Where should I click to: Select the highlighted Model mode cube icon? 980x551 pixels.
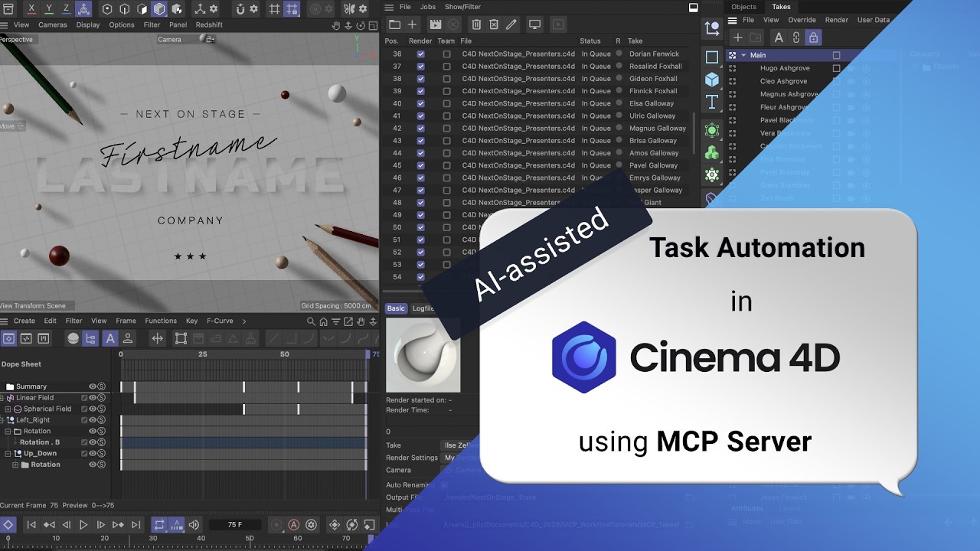click(x=159, y=9)
